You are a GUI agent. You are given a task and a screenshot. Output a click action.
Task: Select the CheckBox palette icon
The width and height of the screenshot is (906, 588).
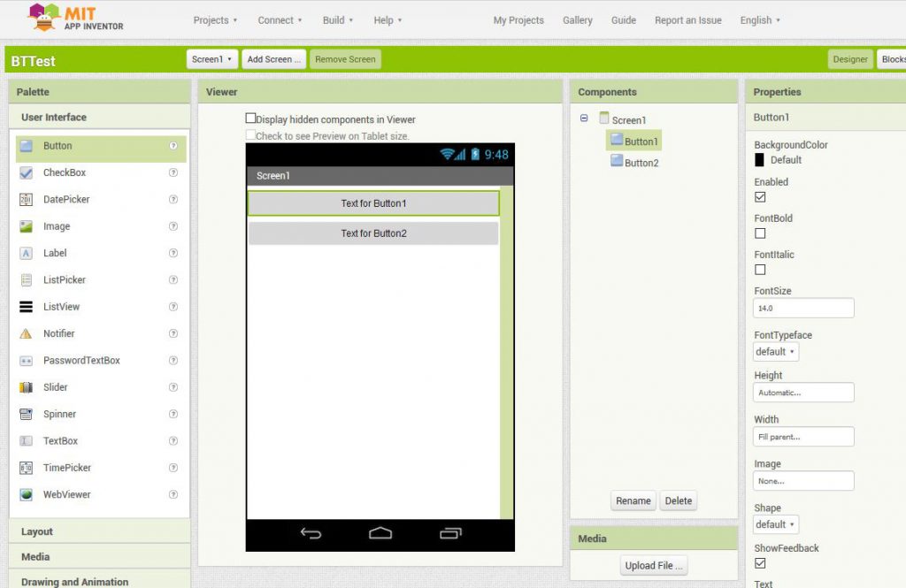point(26,172)
